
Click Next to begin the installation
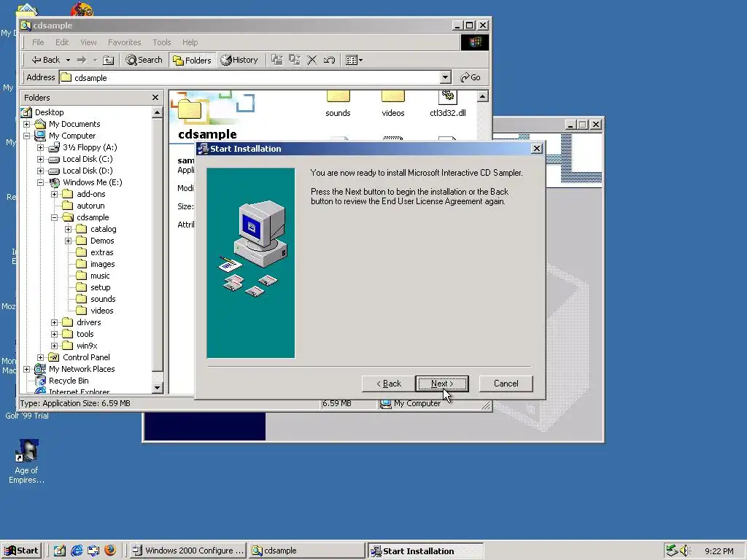[x=442, y=384]
